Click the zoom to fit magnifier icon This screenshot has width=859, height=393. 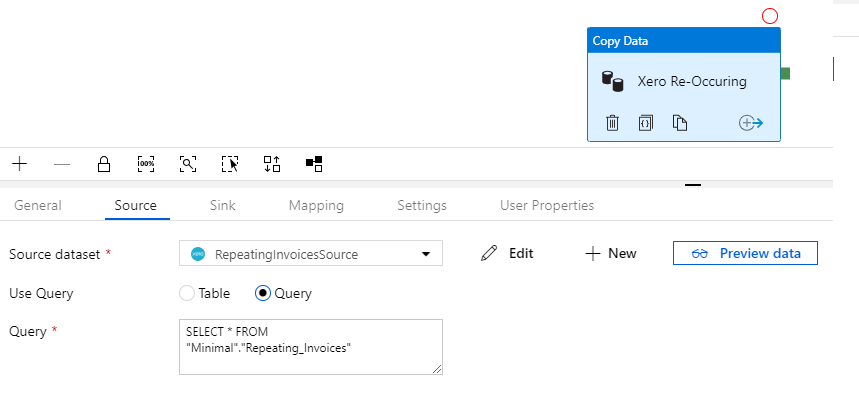click(188, 164)
